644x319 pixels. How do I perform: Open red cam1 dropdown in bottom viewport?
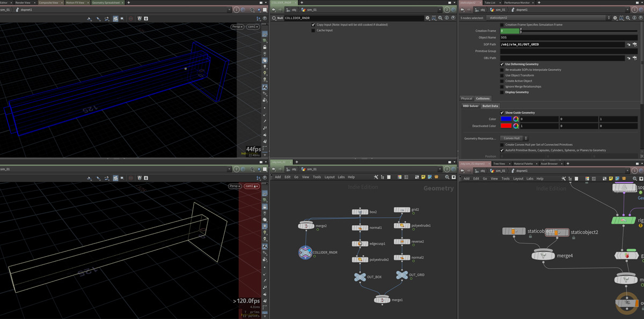[x=252, y=186]
